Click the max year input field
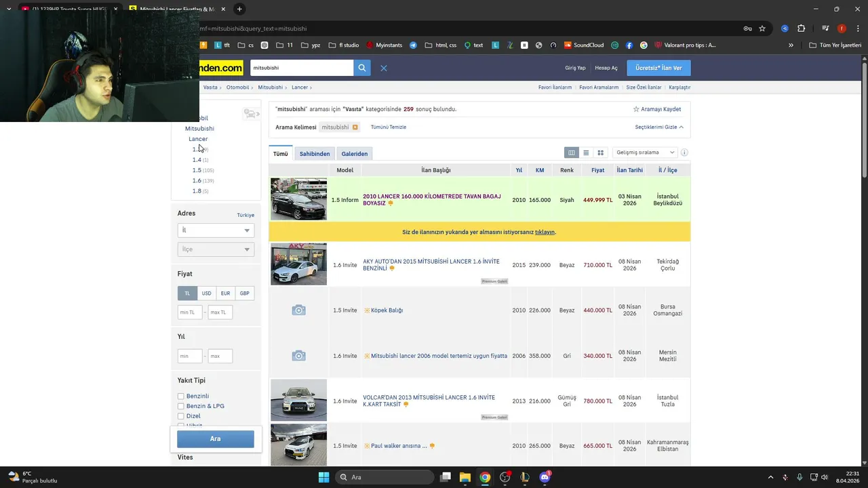 click(220, 356)
